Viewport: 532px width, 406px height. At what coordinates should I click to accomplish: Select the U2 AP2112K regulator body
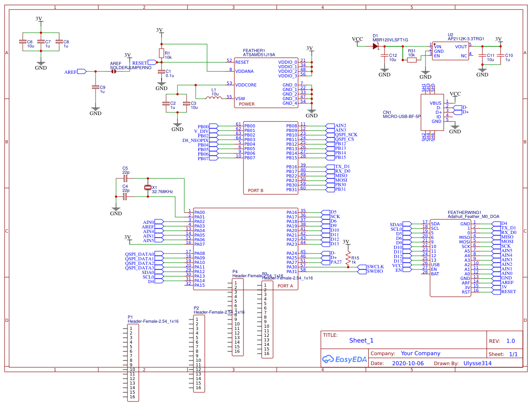450,51
